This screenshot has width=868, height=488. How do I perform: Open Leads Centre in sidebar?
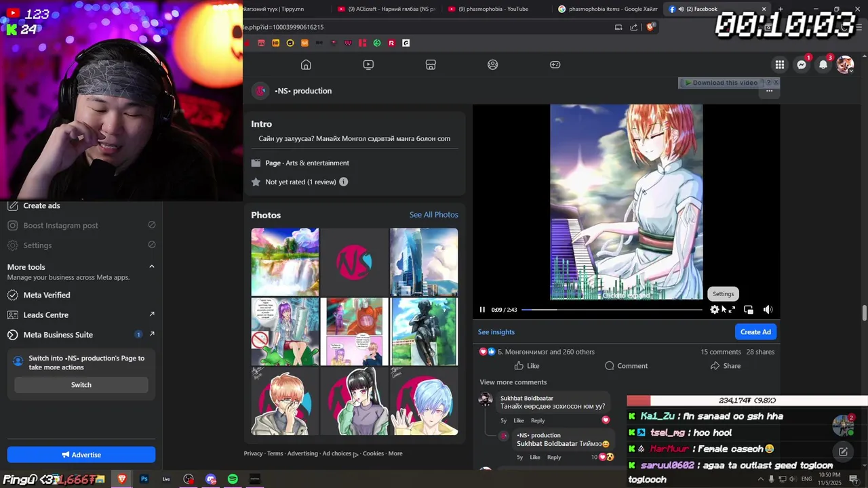pos(46,315)
